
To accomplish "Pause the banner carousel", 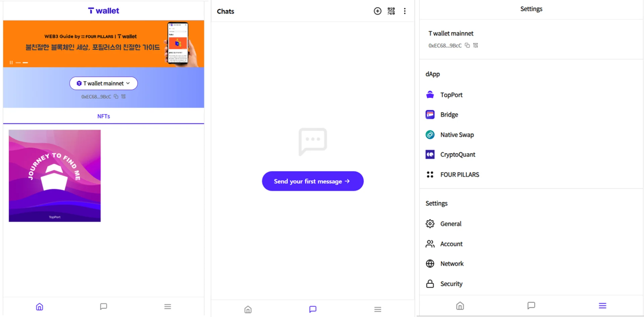I will (x=11, y=63).
